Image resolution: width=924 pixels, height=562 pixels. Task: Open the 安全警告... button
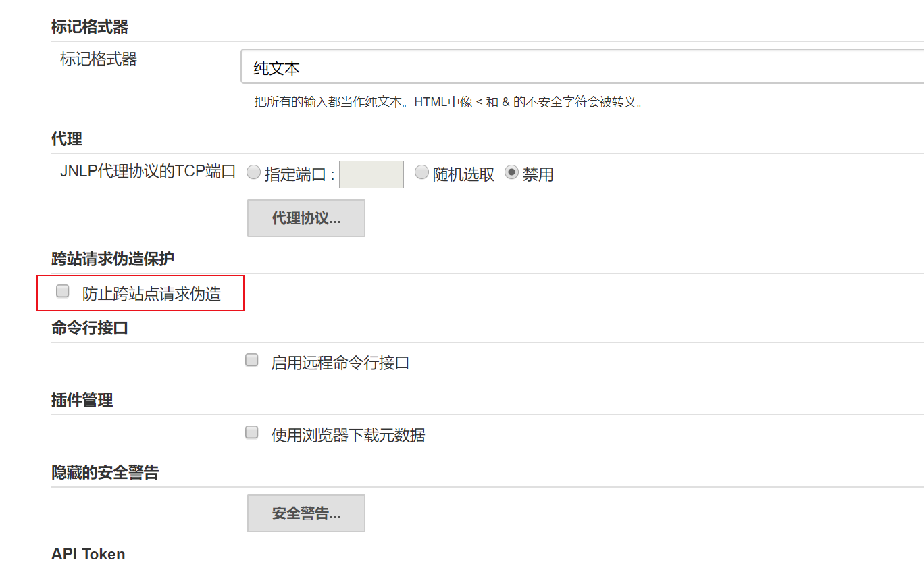(306, 513)
